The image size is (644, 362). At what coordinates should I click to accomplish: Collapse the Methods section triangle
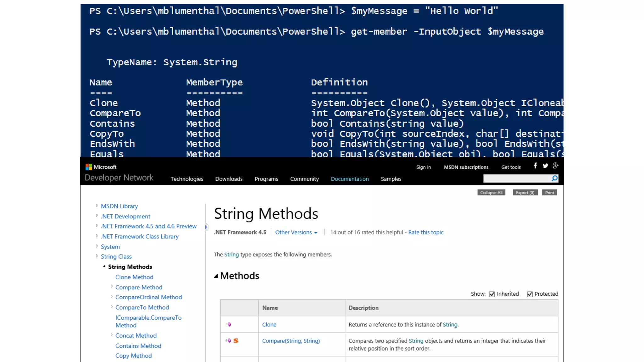(216, 276)
